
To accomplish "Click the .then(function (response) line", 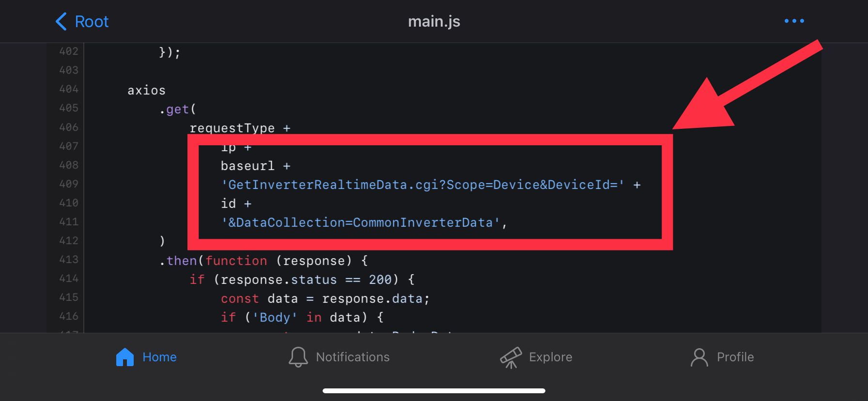I will (263, 261).
